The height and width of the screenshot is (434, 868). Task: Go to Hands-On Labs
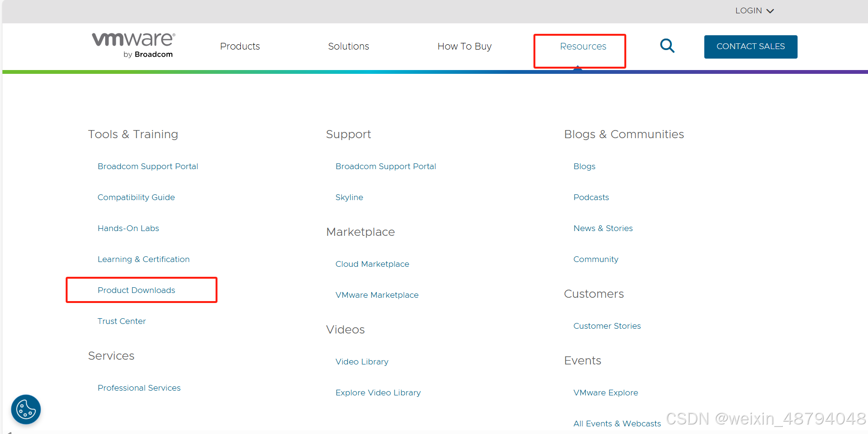pos(128,228)
